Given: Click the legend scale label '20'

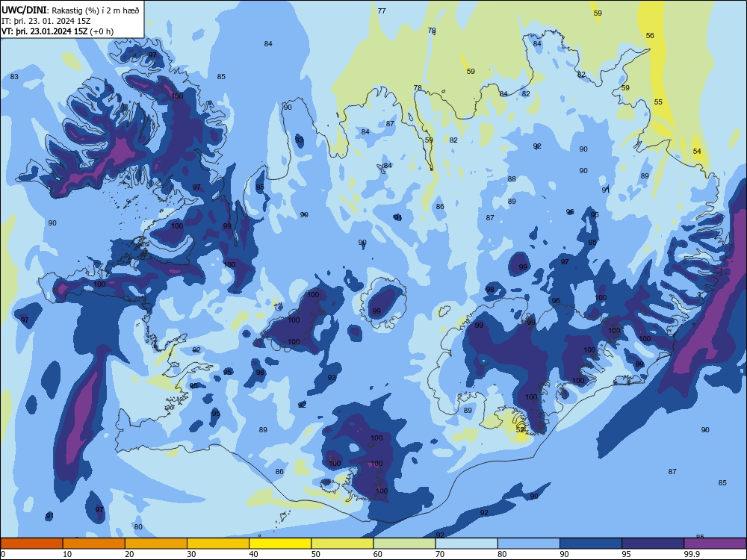Looking at the screenshot, I should [129, 554].
